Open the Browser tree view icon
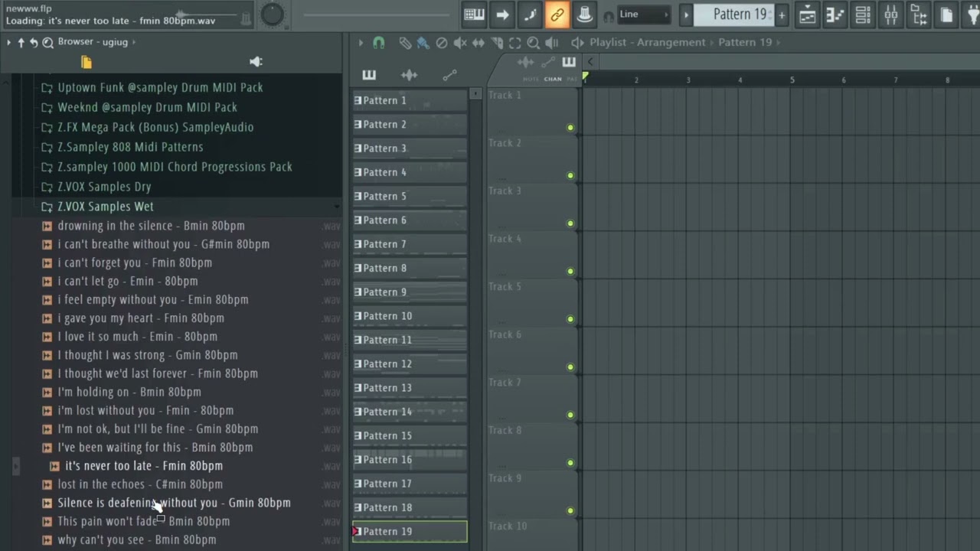This screenshot has height=551, width=980. click(920, 15)
